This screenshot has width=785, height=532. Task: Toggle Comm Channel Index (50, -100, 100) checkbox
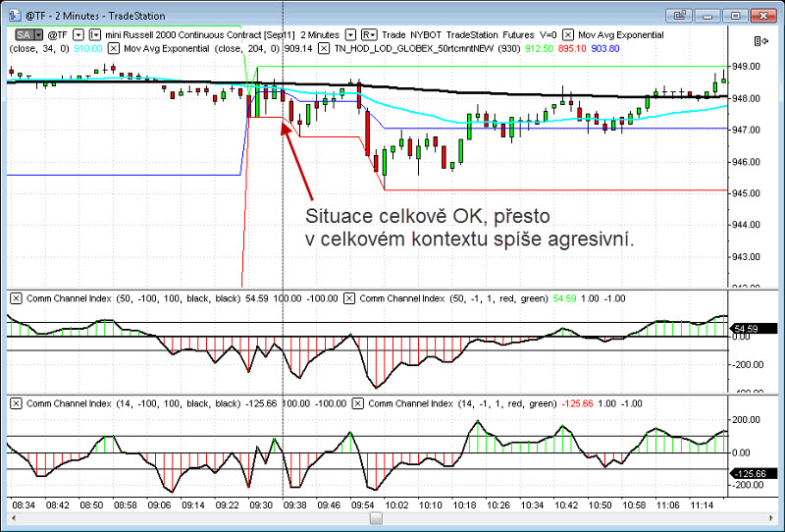16,298
